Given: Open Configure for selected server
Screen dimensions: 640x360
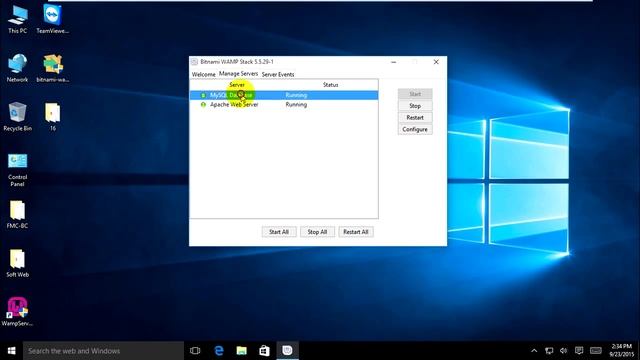Looking at the screenshot, I should point(415,129).
